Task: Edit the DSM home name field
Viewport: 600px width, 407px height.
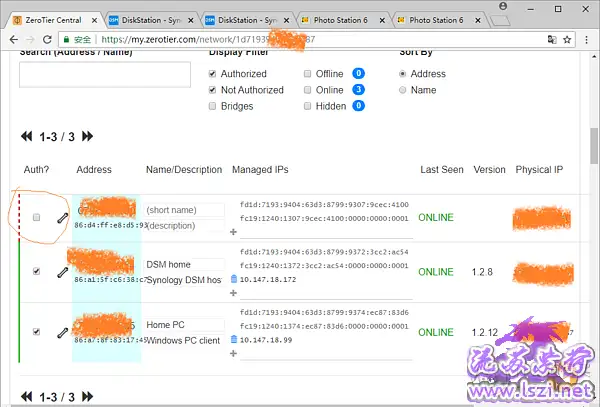Action: pos(184,264)
